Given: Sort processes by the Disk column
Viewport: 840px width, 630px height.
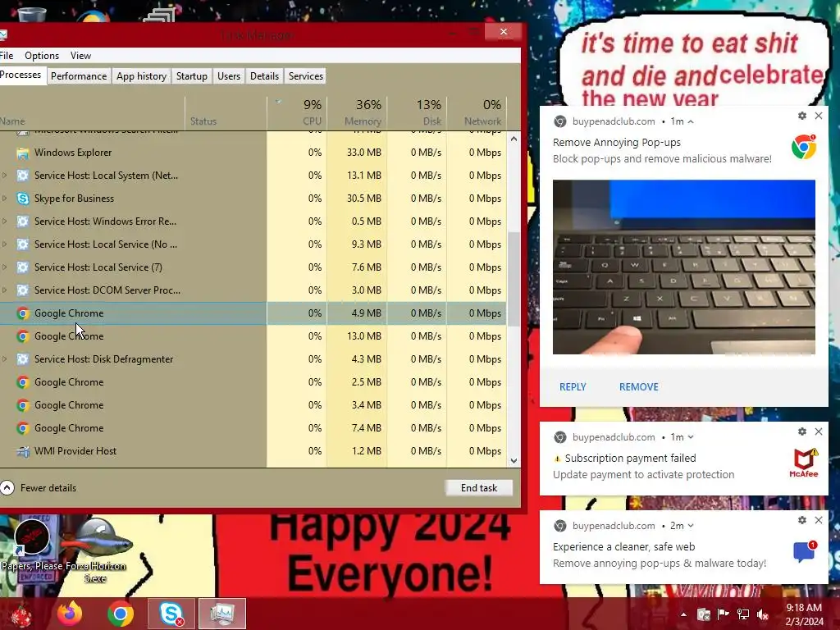Looking at the screenshot, I should [417, 112].
